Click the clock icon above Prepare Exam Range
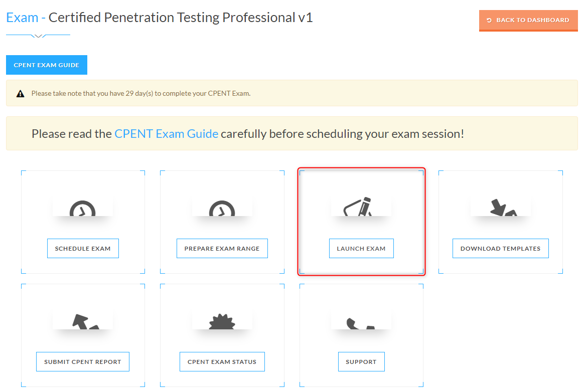This screenshot has width=585, height=392. pos(221,209)
